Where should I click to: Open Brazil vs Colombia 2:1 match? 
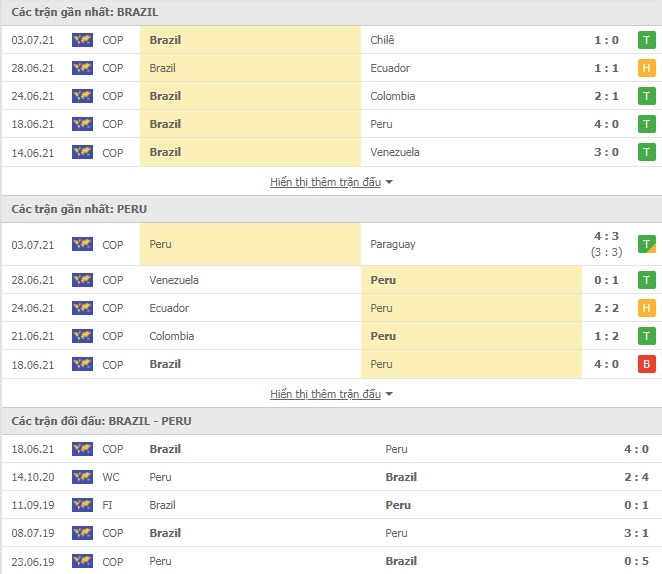click(331, 96)
